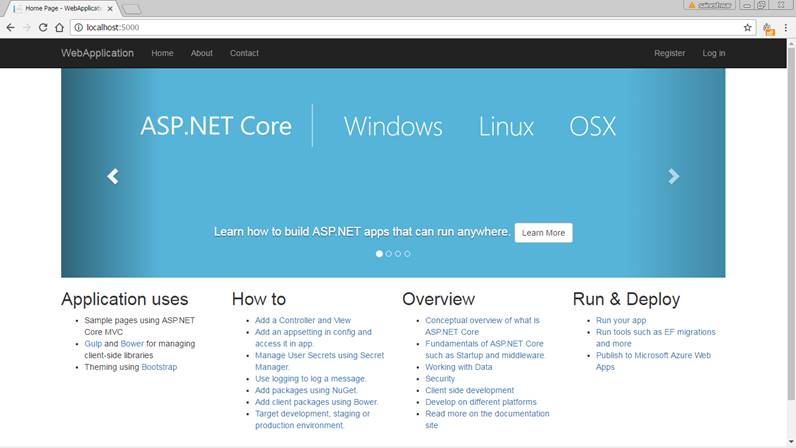This screenshot has width=796, height=448.
Task: Click the Application uses heading
Action: (x=125, y=299)
